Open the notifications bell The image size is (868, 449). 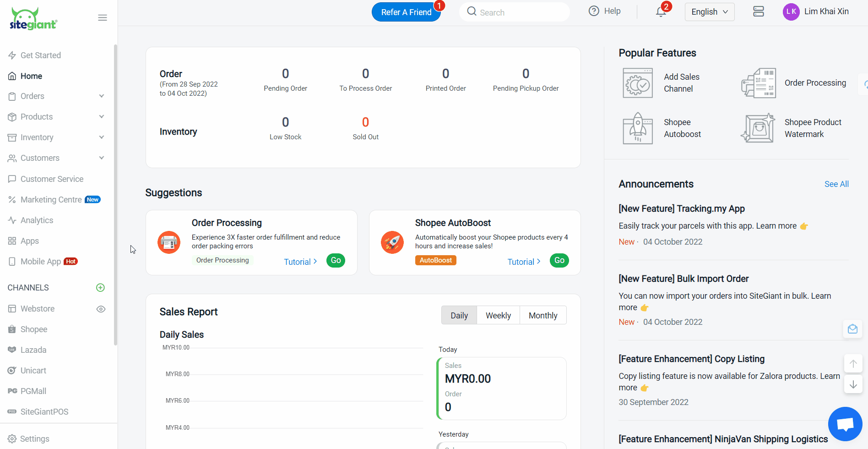[661, 11]
